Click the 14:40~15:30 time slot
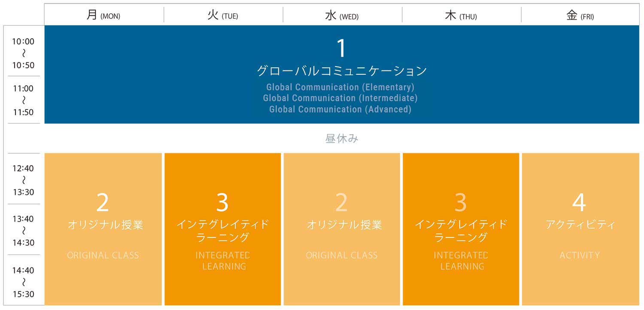Screen dimensions: 644x310 tap(23, 282)
